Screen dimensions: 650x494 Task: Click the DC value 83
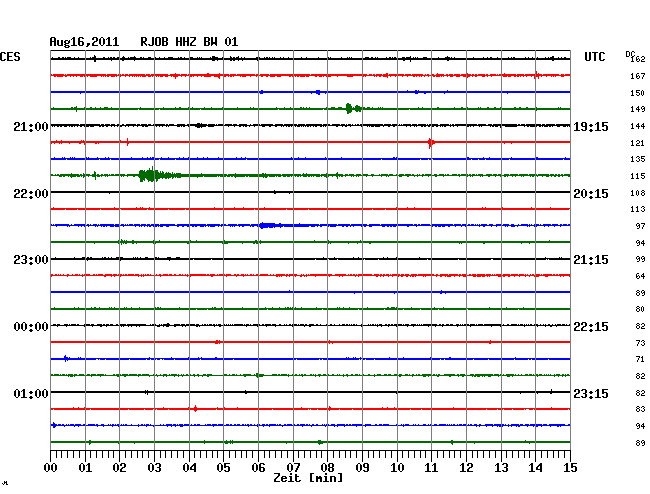click(x=640, y=409)
